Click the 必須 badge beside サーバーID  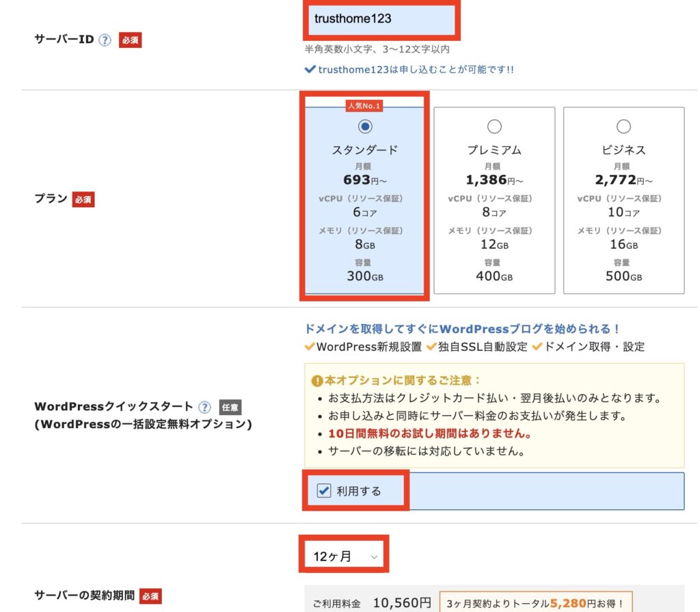pos(130,40)
